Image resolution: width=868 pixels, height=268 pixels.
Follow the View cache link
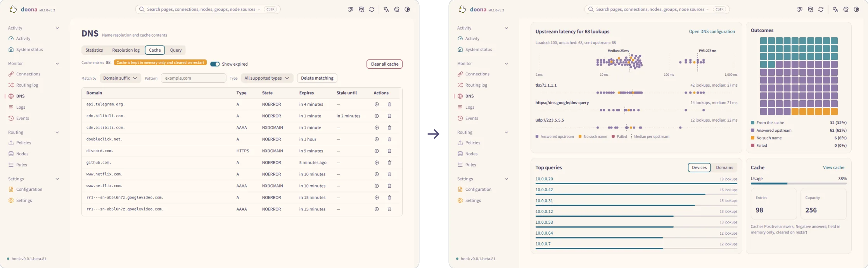[x=833, y=167]
